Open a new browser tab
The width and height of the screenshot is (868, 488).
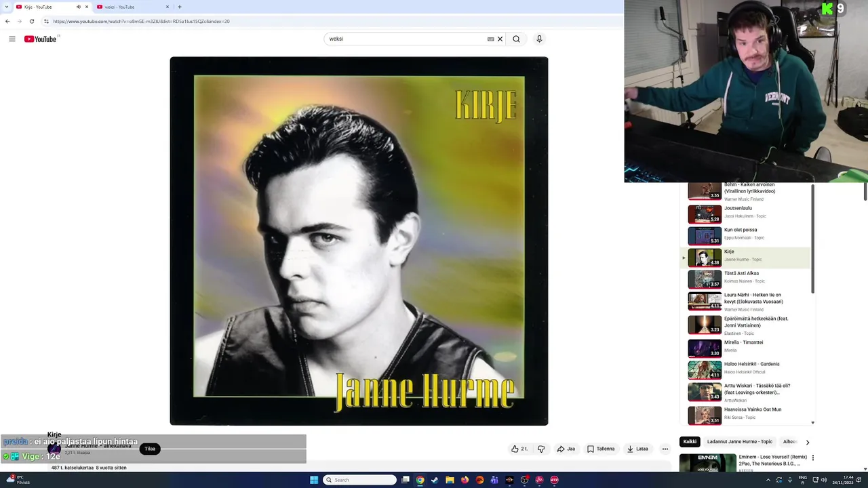pyautogui.click(x=180, y=7)
